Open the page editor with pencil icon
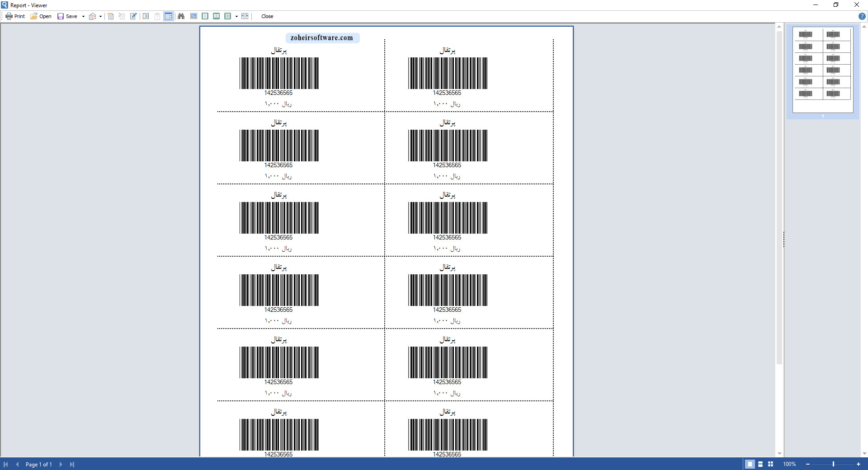This screenshot has width=868, height=470. tap(133, 16)
